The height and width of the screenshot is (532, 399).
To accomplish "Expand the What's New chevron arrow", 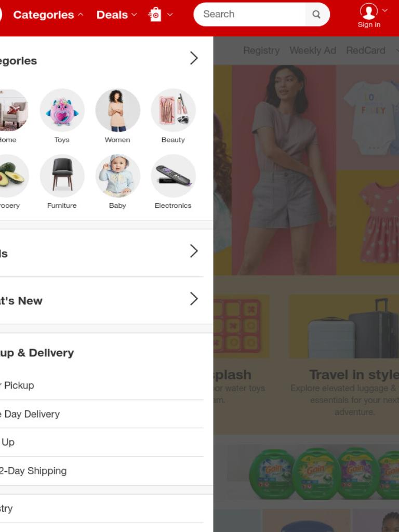I will coord(194,299).
